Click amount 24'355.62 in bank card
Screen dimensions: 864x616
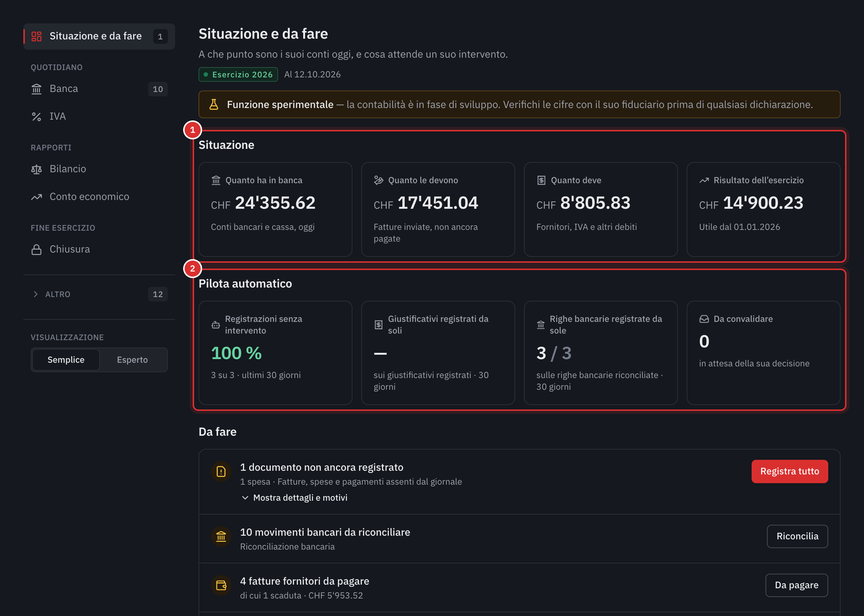[x=275, y=203]
